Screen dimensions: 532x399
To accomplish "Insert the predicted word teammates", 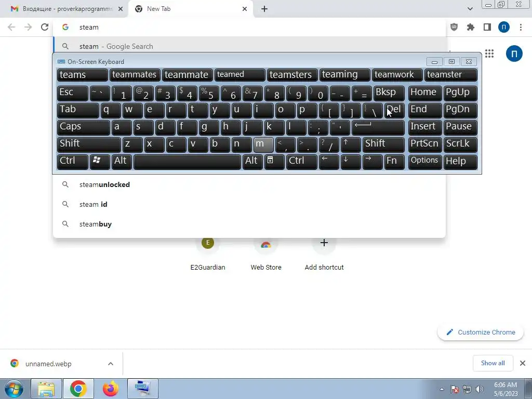I will pos(135,75).
